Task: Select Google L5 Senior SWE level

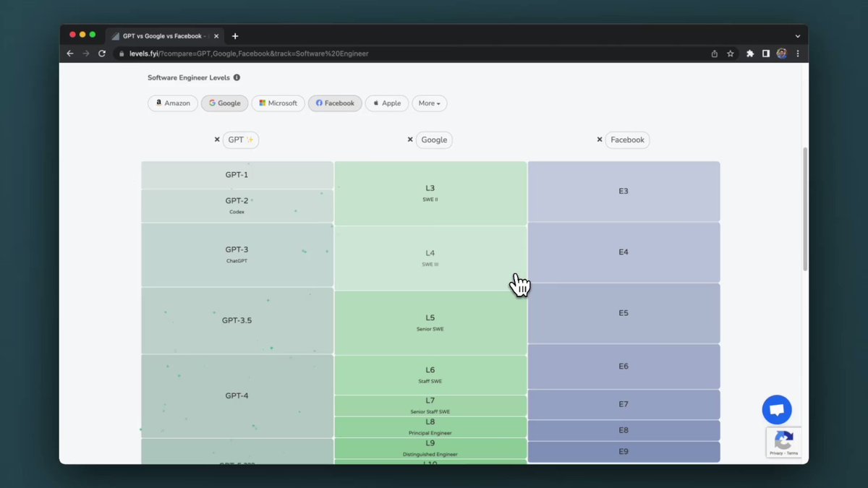Action: click(x=430, y=323)
